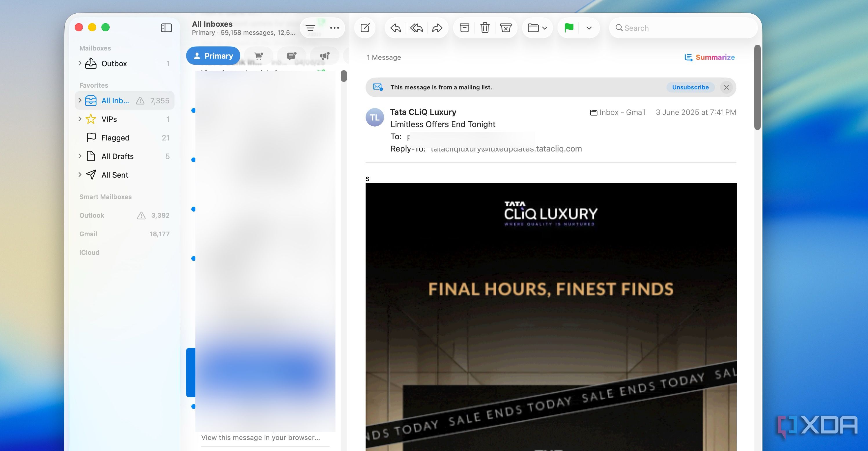Viewport: 868px width, 451px height.
Task: Open the All Drafts mailbox
Action: pyautogui.click(x=124, y=156)
